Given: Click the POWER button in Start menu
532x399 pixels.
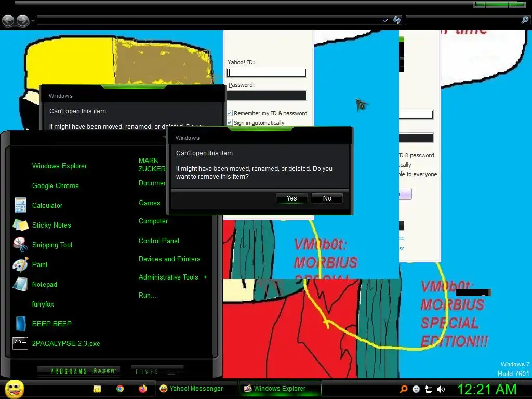Looking at the screenshot, I should click(x=157, y=371).
